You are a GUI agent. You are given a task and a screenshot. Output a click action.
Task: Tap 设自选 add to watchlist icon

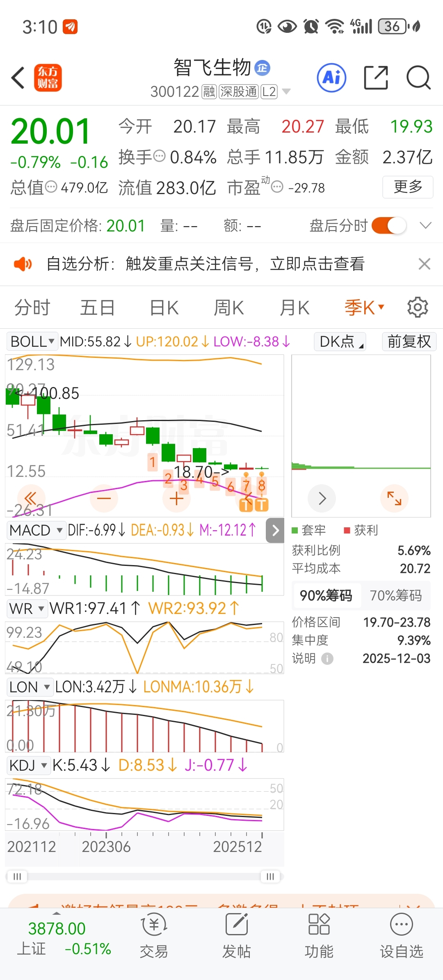(x=402, y=936)
